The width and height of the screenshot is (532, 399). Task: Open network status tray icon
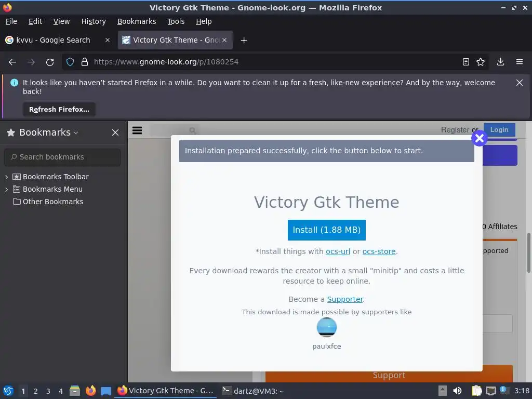491,391
